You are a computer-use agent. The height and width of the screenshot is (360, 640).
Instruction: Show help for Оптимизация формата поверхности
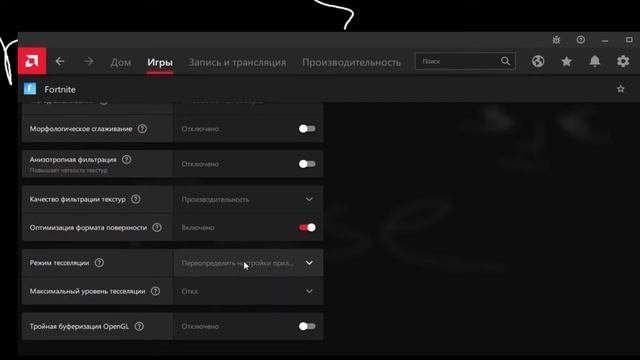(x=157, y=227)
